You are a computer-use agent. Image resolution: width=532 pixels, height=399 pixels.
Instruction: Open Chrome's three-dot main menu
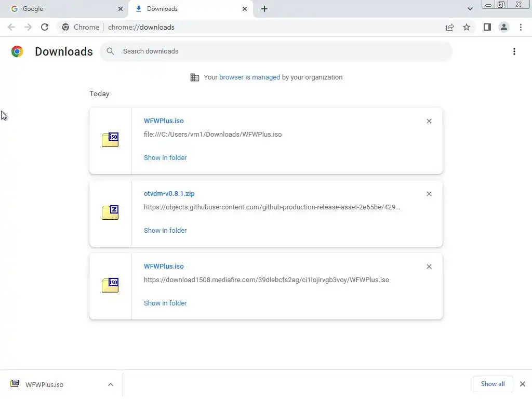tap(521, 27)
